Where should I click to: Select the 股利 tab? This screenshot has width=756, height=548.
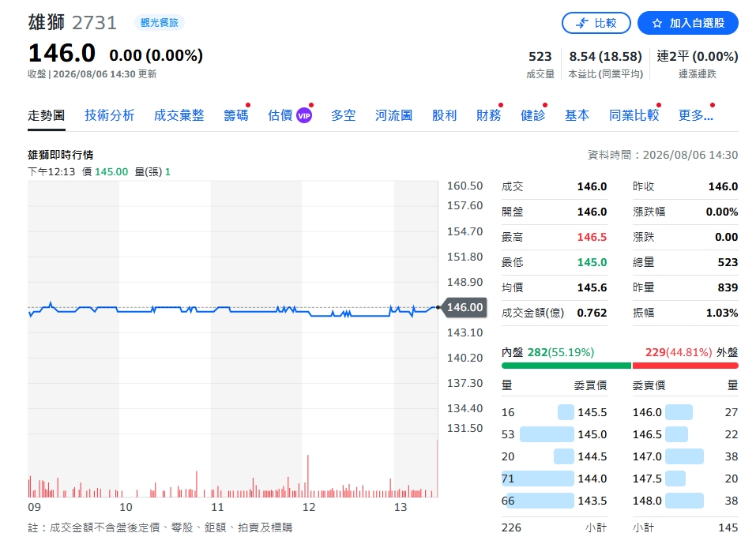click(x=444, y=115)
